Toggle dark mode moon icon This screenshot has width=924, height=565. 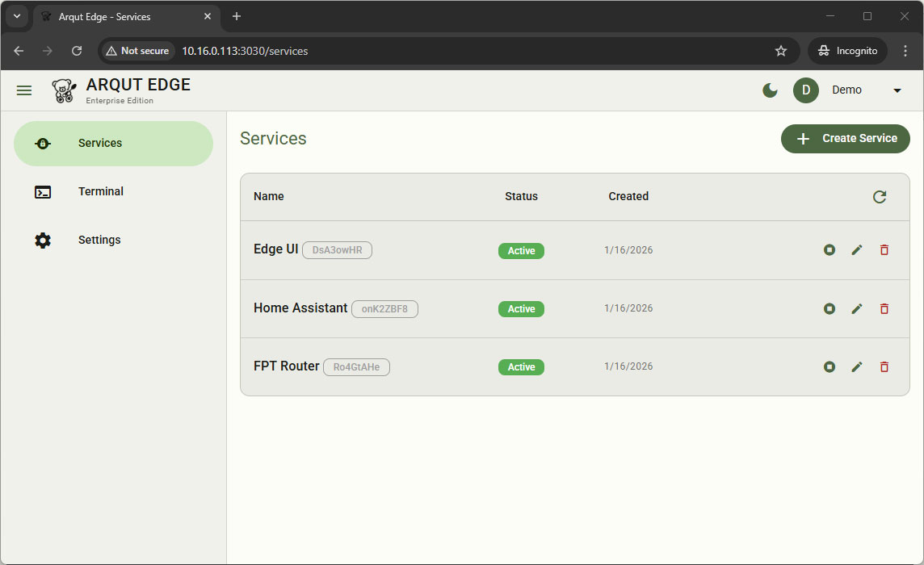coord(770,90)
